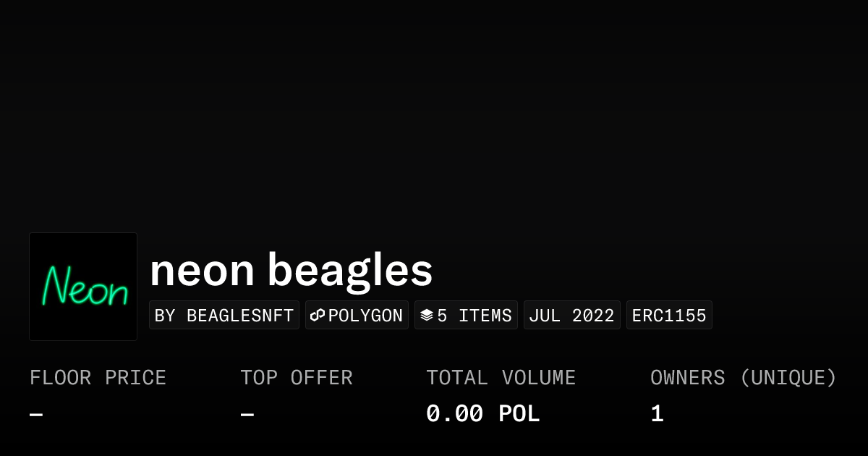Image resolution: width=868 pixels, height=456 pixels.
Task: Click the TOTAL VOLUME stat label
Action: pos(501,378)
